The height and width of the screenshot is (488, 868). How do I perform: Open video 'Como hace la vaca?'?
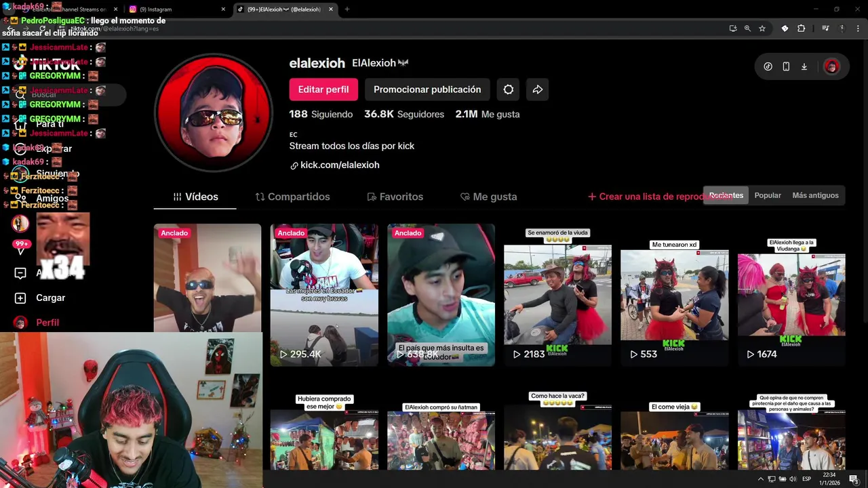pyautogui.click(x=557, y=430)
